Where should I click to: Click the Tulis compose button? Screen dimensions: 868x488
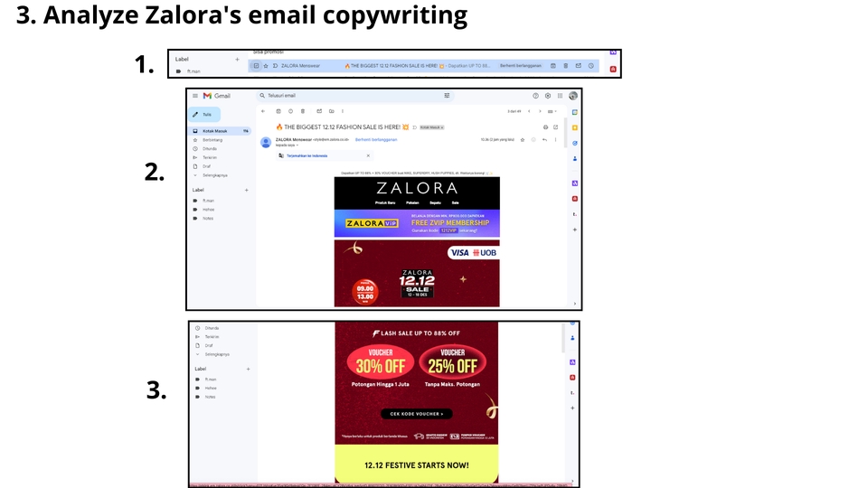click(x=204, y=115)
